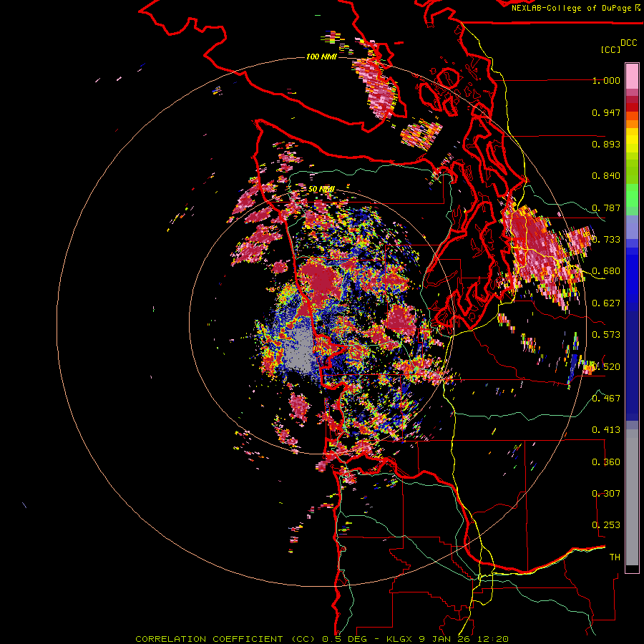Click the 50 NMI range ring label

321,190
